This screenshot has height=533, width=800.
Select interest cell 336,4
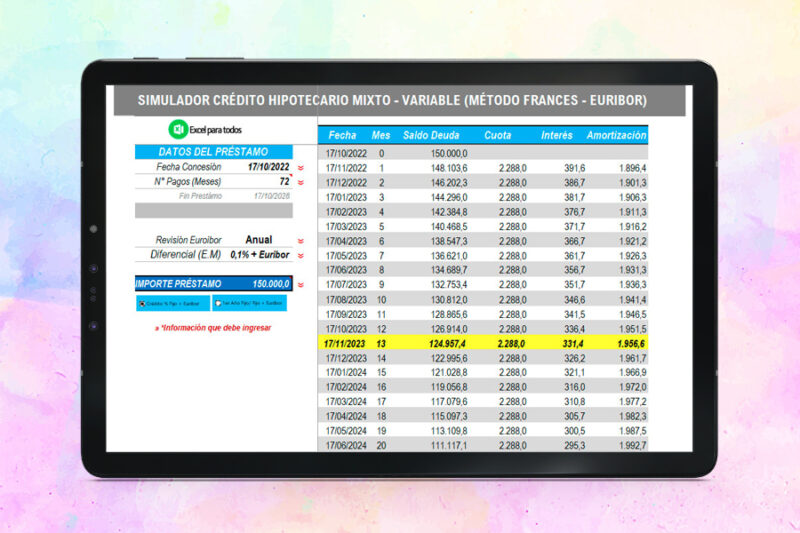[x=574, y=329]
